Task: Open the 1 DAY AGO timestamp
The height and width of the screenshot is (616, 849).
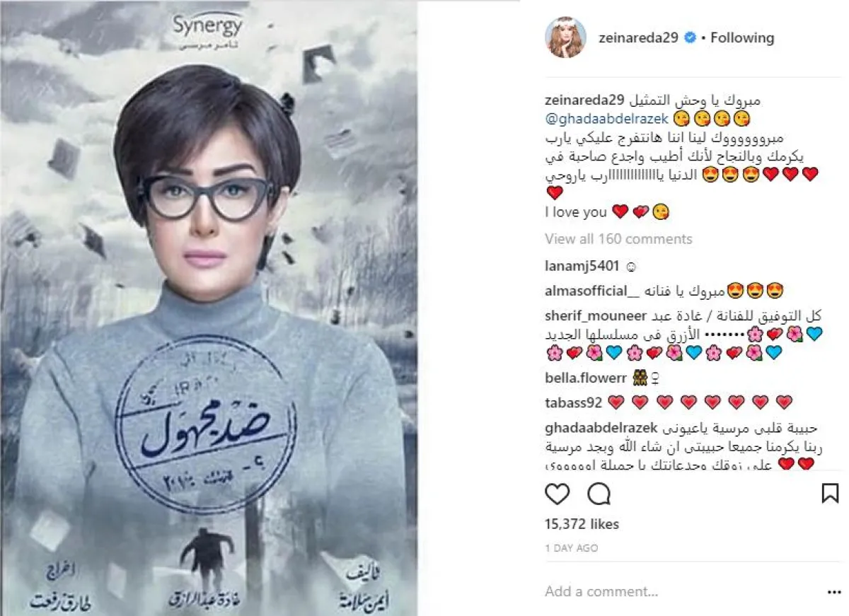Action: click(x=572, y=548)
